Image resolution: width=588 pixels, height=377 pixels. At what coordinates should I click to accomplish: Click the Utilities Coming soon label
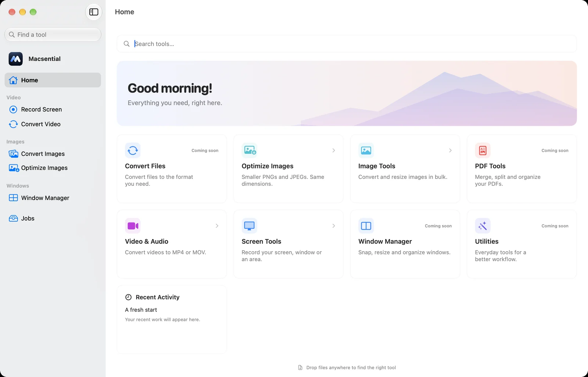555,226
